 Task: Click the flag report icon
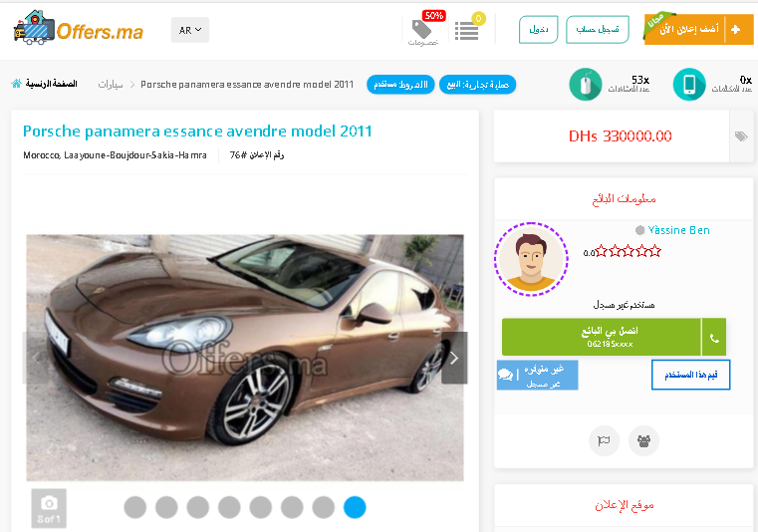[604, 440]
